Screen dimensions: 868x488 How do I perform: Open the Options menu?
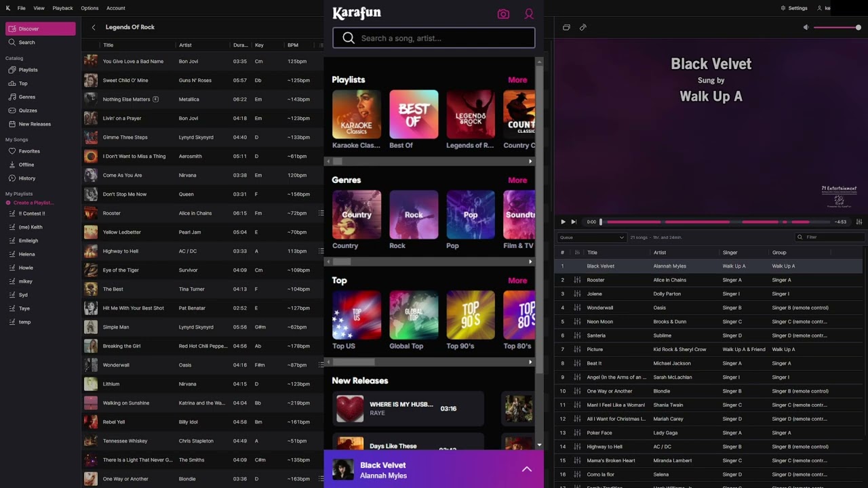[90, 8]
